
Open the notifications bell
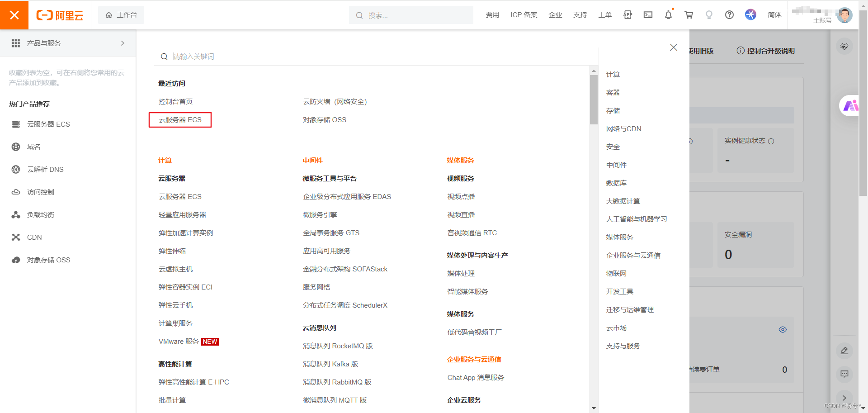(668, 15)
